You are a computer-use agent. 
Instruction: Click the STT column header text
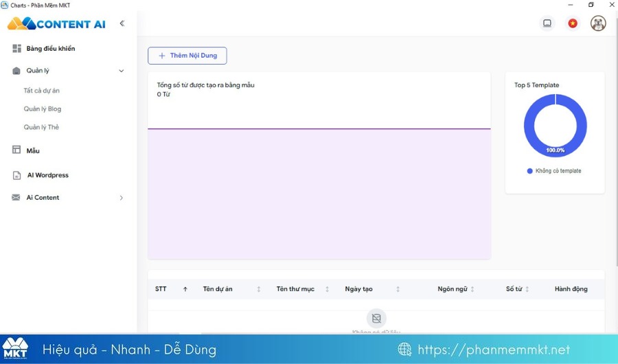coord(161,289)
